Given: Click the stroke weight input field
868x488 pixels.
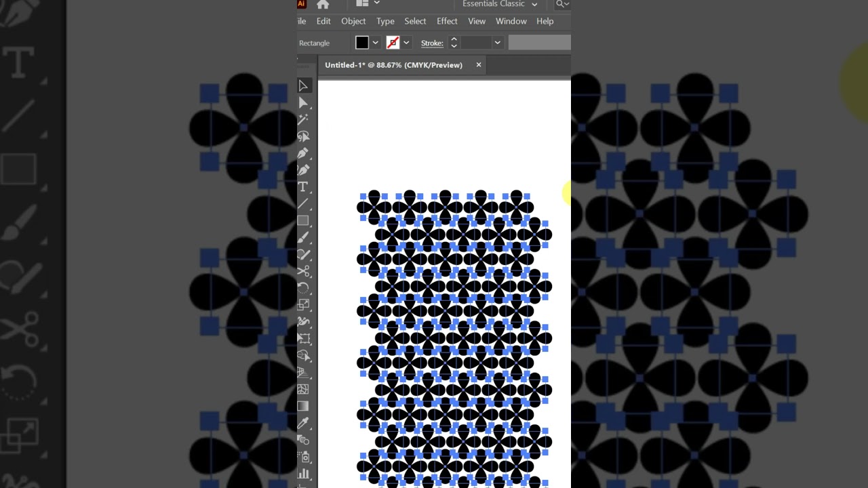Looking at the screenshot, I should (x=477, y=43).
